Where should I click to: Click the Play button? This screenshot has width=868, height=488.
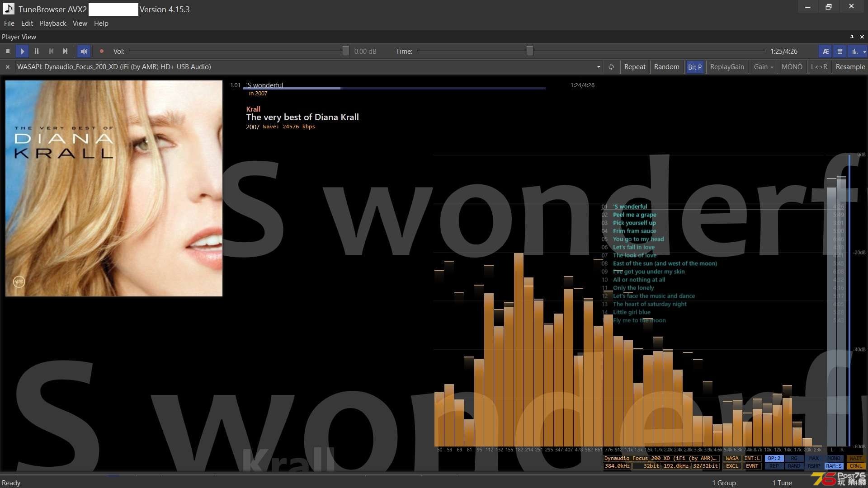coord(22,52)
